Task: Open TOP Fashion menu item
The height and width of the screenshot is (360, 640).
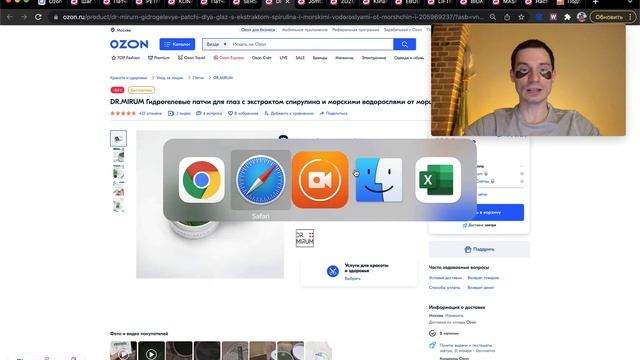Action: (x=125, y=58)
